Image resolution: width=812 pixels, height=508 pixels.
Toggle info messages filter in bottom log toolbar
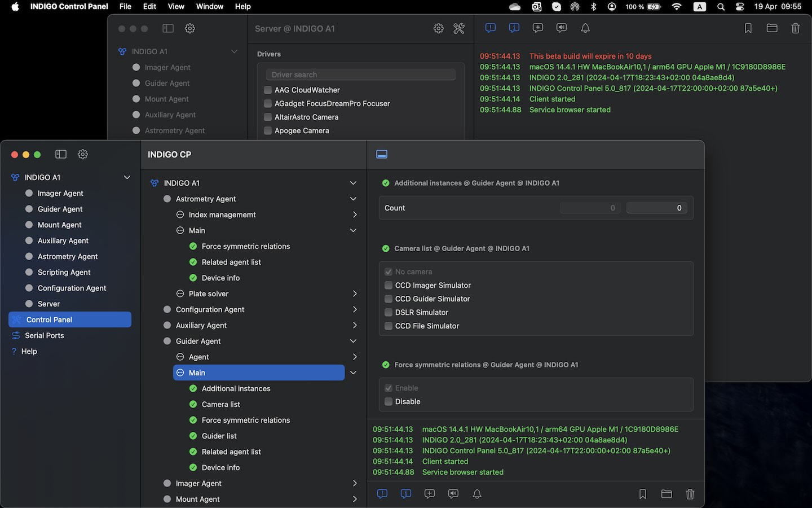(406, 494)
